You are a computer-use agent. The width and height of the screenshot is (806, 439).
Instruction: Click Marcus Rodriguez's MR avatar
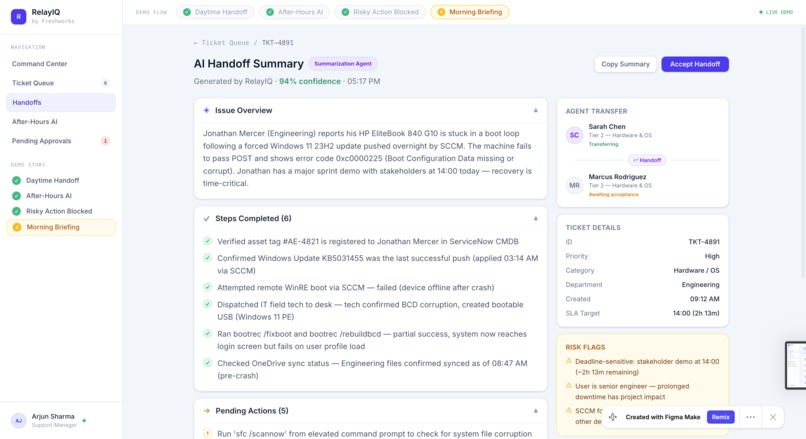coord(574,186)
